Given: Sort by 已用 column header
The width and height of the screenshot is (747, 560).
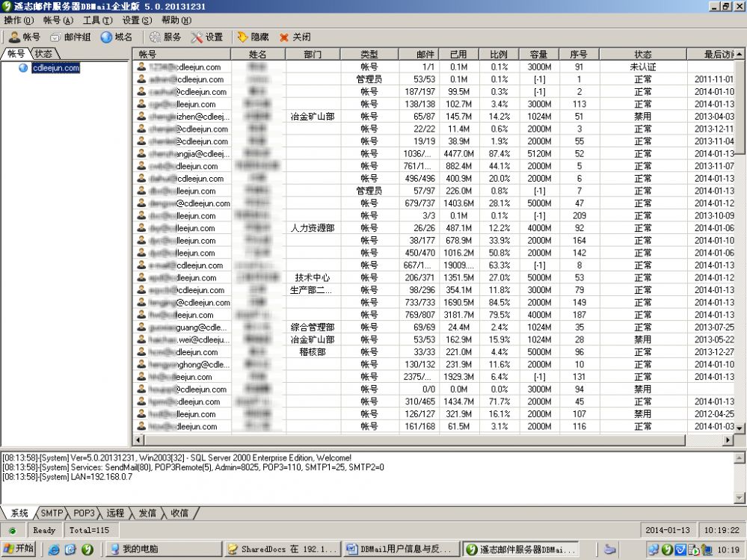Looking at the screenshot, I should point(458,55).
